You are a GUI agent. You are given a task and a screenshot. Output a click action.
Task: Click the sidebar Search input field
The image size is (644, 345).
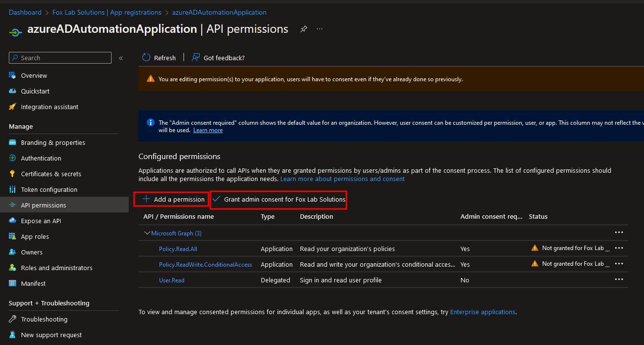[x=64, y=58]
